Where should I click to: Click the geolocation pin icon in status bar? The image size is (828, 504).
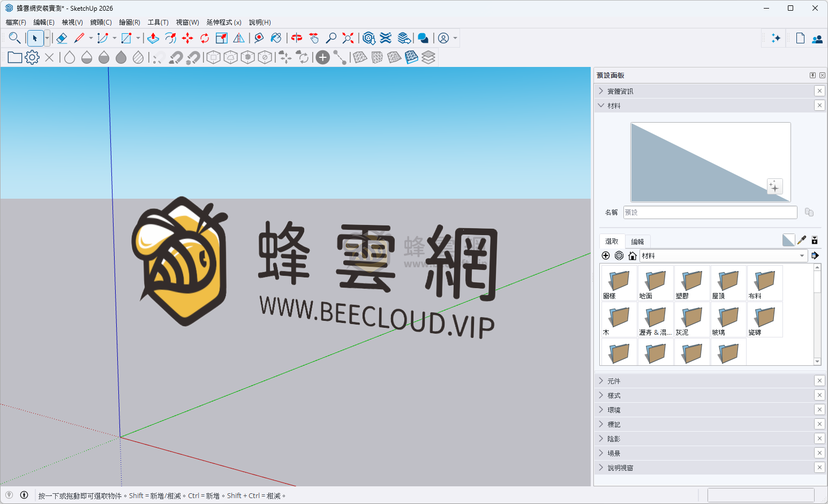9,495
